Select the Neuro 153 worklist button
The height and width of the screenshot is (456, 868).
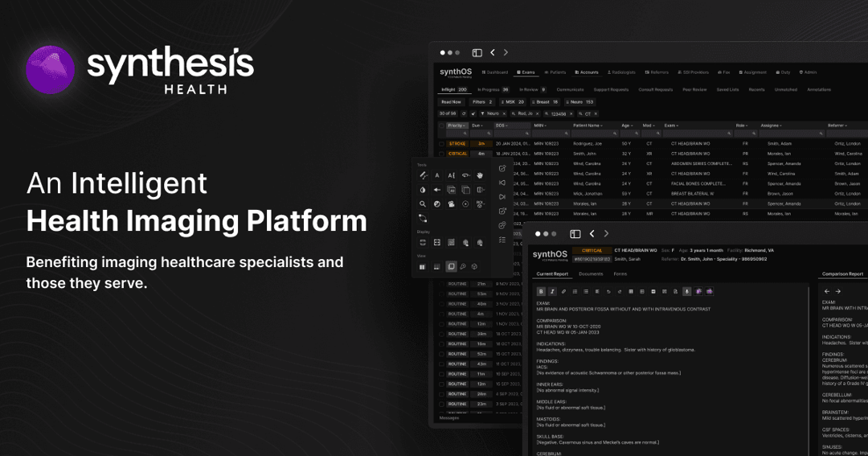[579, 102]
